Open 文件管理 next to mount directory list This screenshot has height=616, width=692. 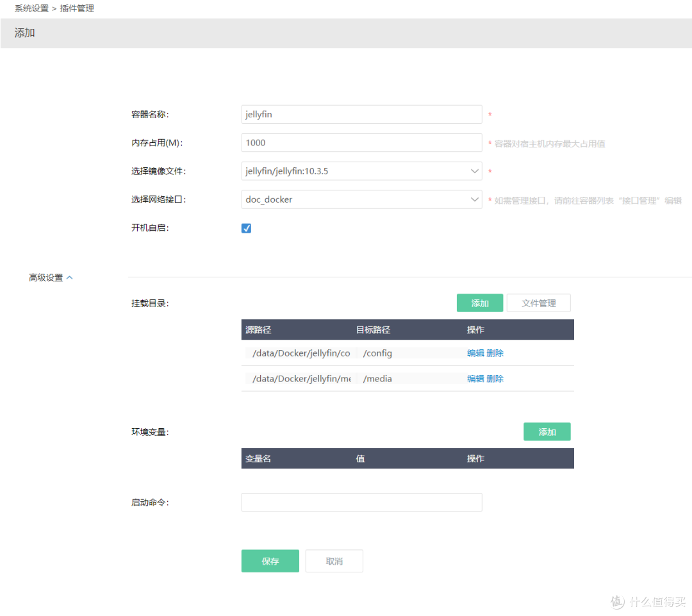tap(538, 303)
